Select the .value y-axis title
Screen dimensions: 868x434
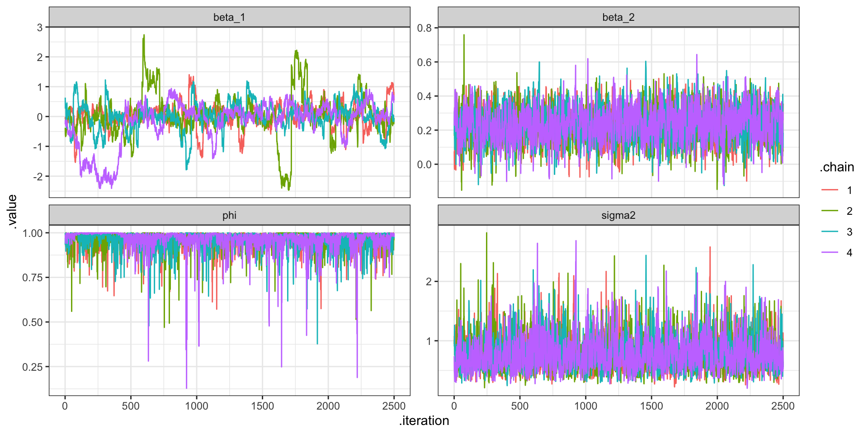12,212
